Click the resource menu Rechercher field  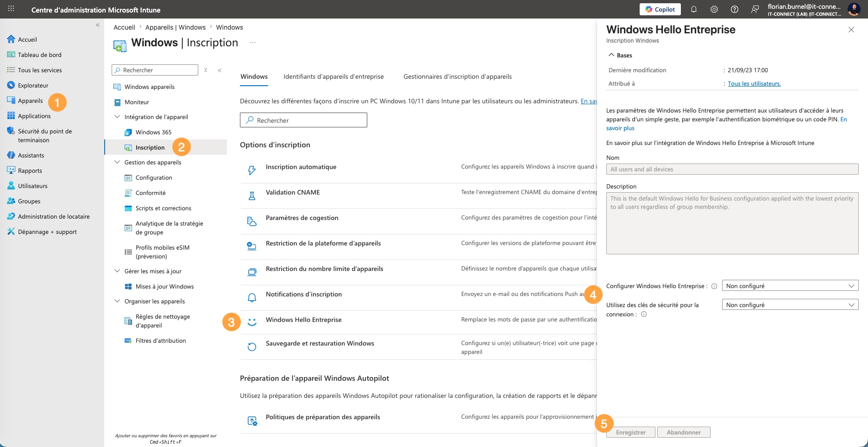click(x=155, y=70)
